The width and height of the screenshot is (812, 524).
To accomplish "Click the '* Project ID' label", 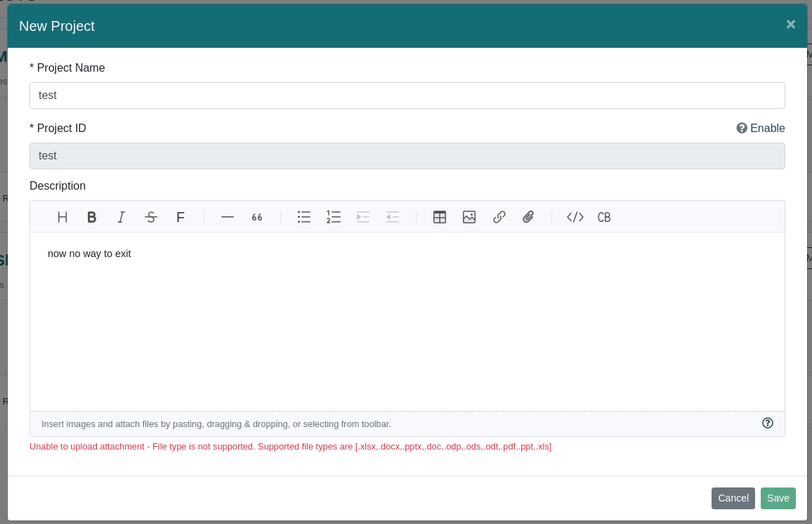I will [x=58, y=128].
